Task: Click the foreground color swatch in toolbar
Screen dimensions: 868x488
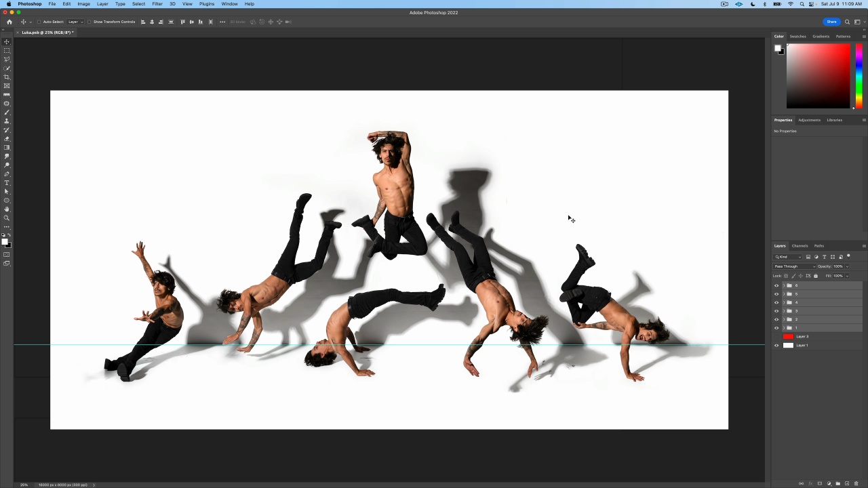Action: 4,241
